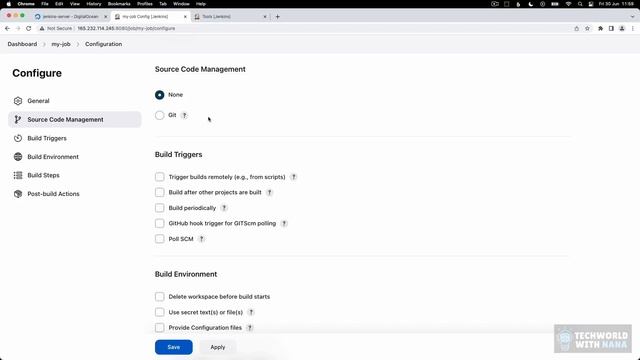Jump to Build Environment section in sidebar
This screenshot has width=640, height=360.
click(75, 157)
